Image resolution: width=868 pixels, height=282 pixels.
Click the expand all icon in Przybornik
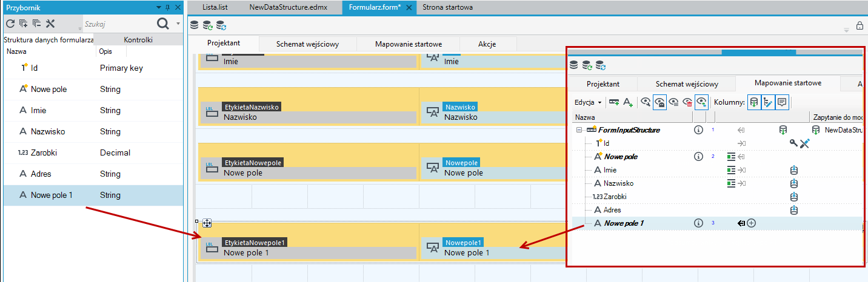(23, 24)
